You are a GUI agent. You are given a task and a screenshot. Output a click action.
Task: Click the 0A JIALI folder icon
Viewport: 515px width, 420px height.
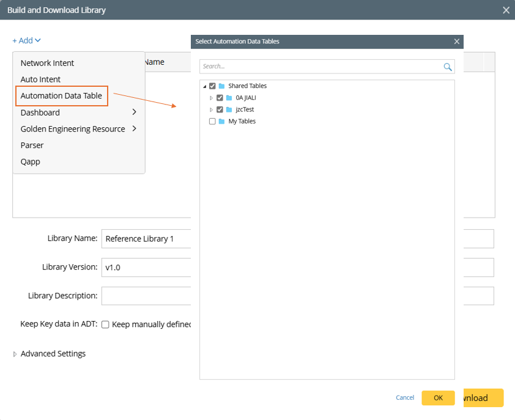229,98
